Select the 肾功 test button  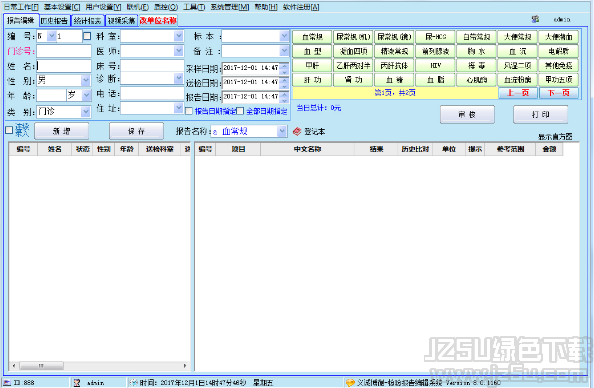[x=353, y=80]
